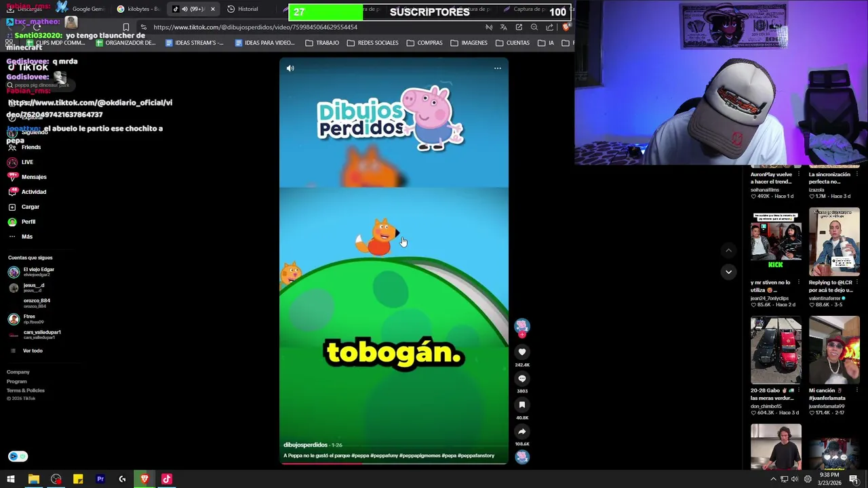
Task: Open '20-28 Gabo' trucks video thumbnail
Action: pyautogui.click(x=776, y=350)
